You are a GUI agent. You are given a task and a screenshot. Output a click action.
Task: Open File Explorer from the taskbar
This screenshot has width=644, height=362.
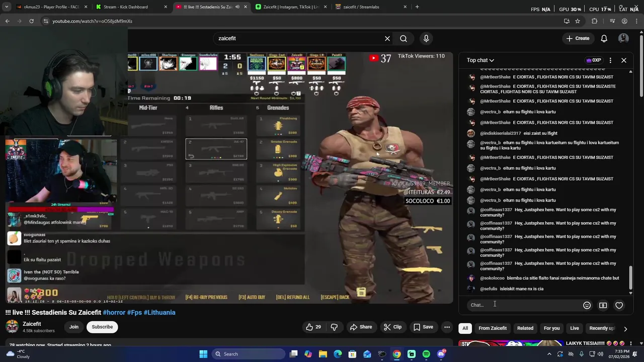coord(323,354)
